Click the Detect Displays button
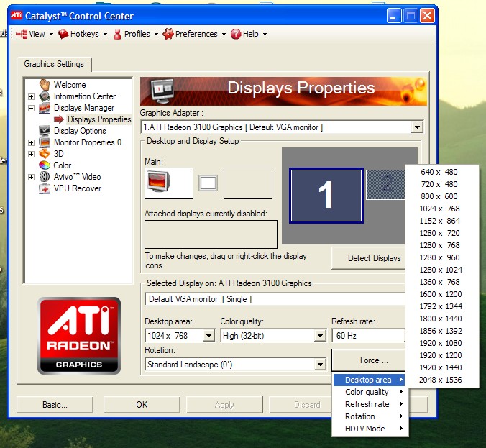The height and width of the screenshot is (448, 486). [368, 258]
